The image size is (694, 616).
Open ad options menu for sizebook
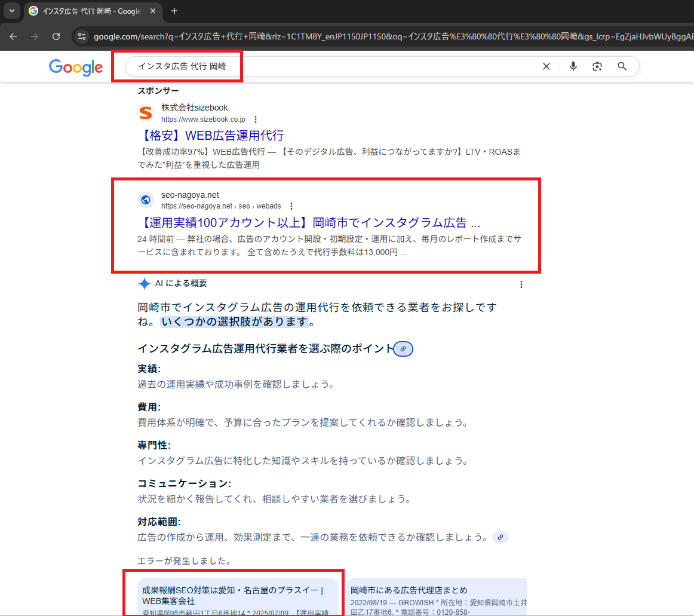[256, 119]
